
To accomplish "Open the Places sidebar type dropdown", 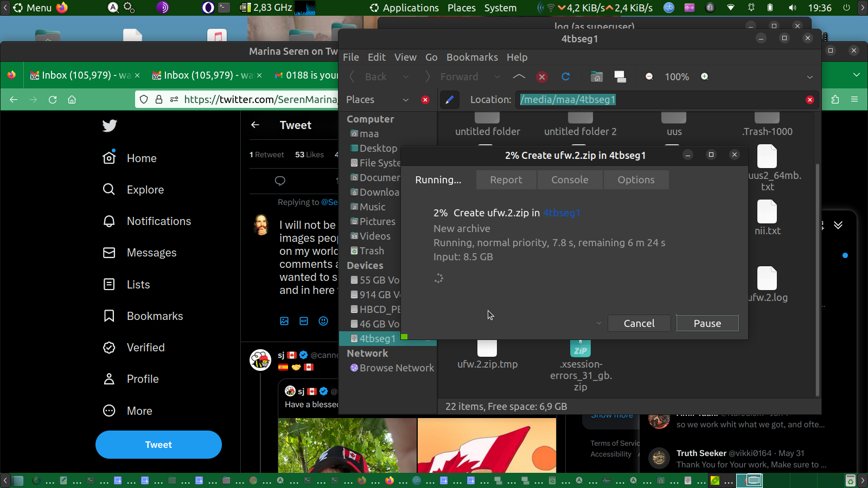I will (405, 100).
